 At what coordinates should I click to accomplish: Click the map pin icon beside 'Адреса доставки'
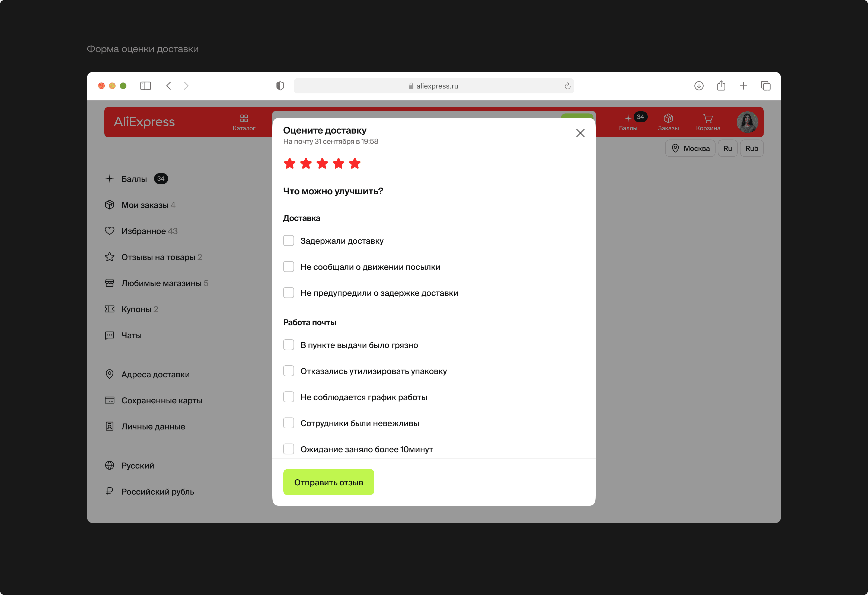click(x=109, y=374)
